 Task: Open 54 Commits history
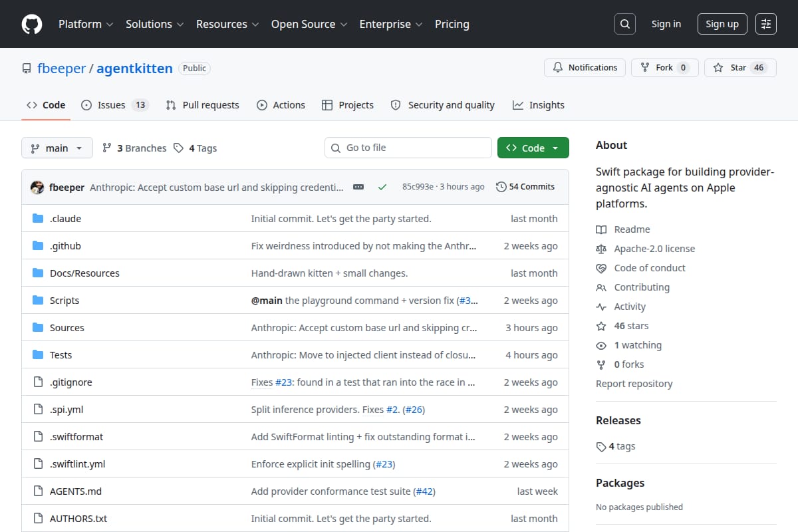[525, 187]
